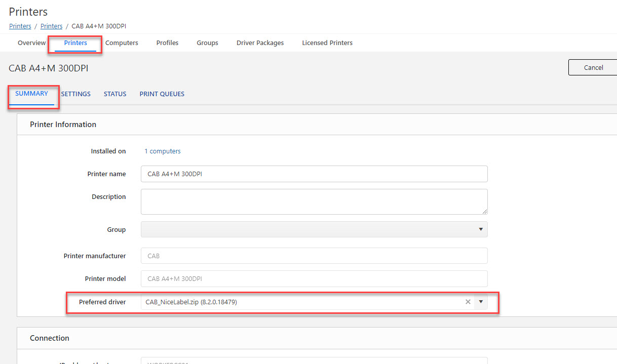Click the leftmost Printers breadcrumb link
Screen dimensions: 617x364
[x=20, y=26]
